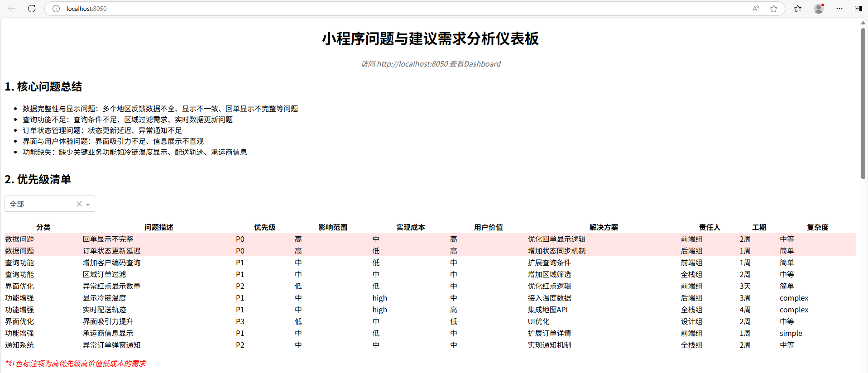Click the 访问 http://localhost:8050 查看Dashboard subtitle

click(431, 64)
